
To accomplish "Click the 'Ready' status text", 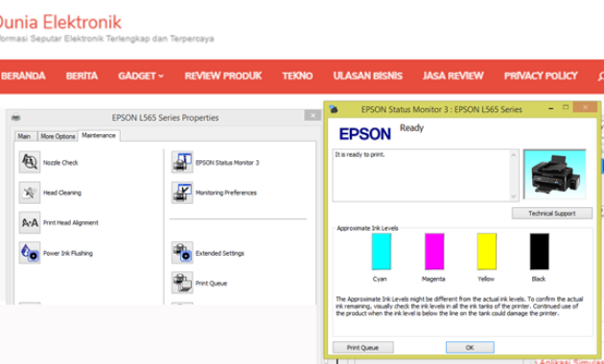I will (x=412, y=127).
